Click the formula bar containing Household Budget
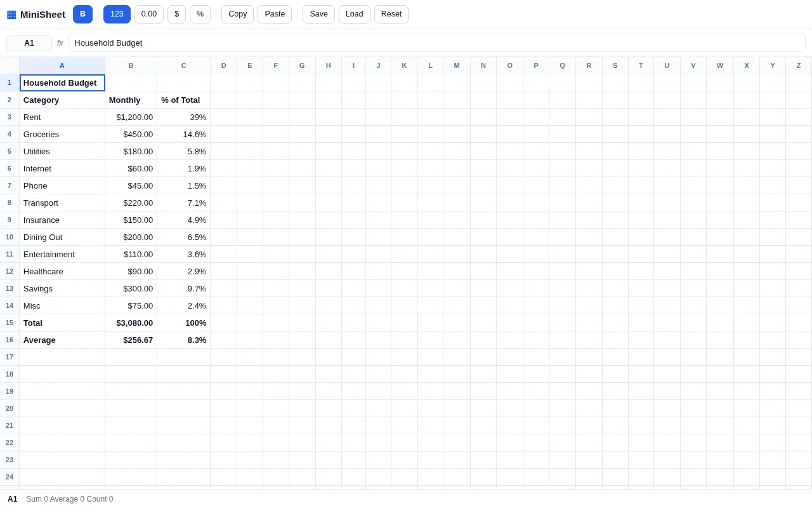 [436, 43]
